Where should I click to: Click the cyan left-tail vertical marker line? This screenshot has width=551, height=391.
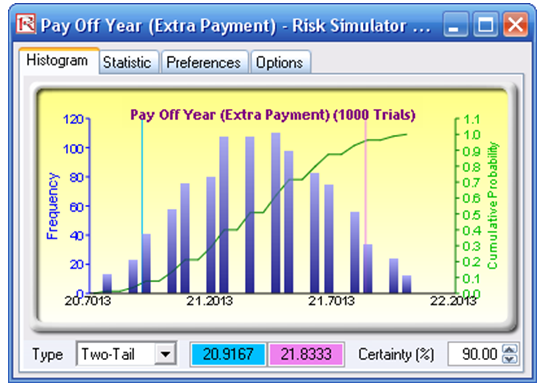click(x=142, y=176)
